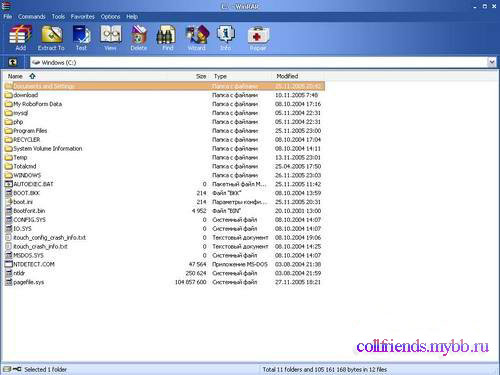This screenshot has height=375, width=500.
Task: Sort files by Modified column header
Action: click(287, 76)
